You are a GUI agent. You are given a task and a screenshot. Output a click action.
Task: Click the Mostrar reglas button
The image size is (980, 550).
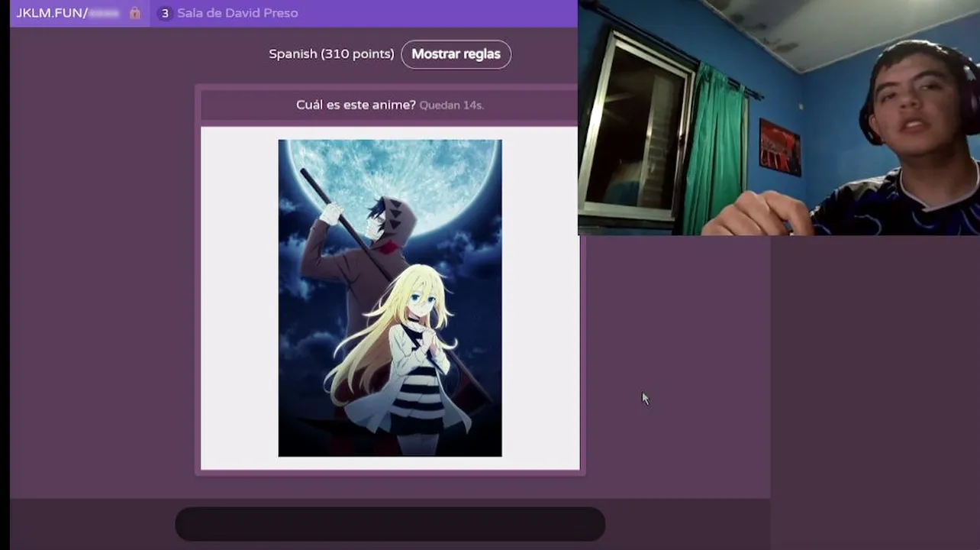456,54
